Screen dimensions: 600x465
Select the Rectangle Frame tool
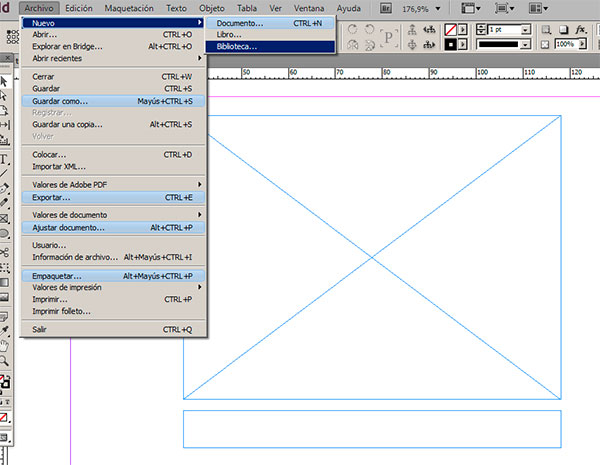coord(4,219)
